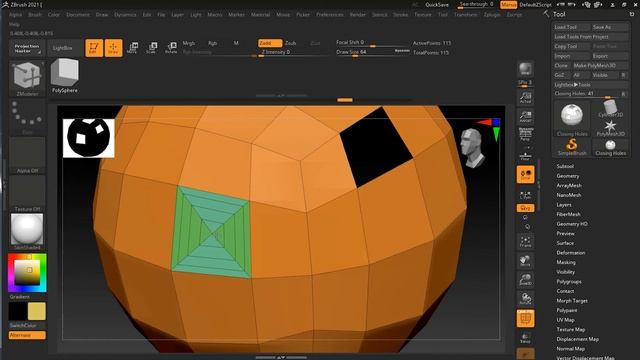Enable the Rgb channel
Screen dimensions: 640x360
(213, 43)
